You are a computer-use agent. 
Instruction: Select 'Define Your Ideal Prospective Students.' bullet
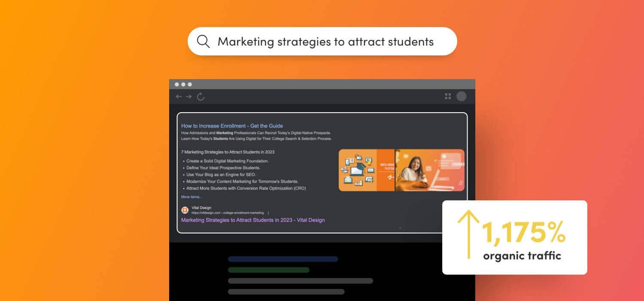pyautogui.click(x=223, y=168)
